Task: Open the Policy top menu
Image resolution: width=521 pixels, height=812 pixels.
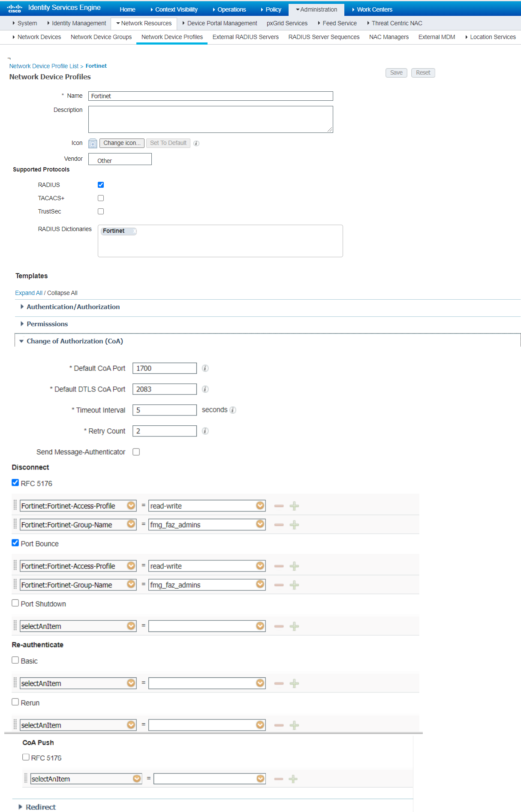Action: pos(271,9)
